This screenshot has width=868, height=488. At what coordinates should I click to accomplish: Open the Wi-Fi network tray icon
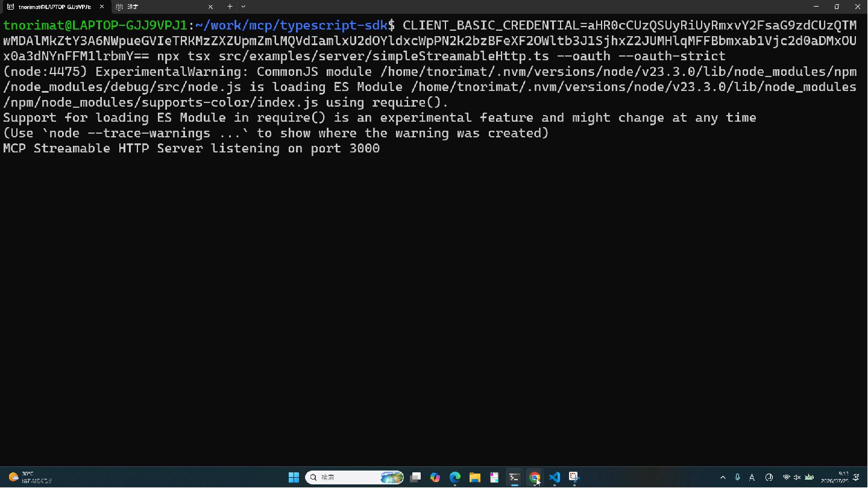pos(786,477)
